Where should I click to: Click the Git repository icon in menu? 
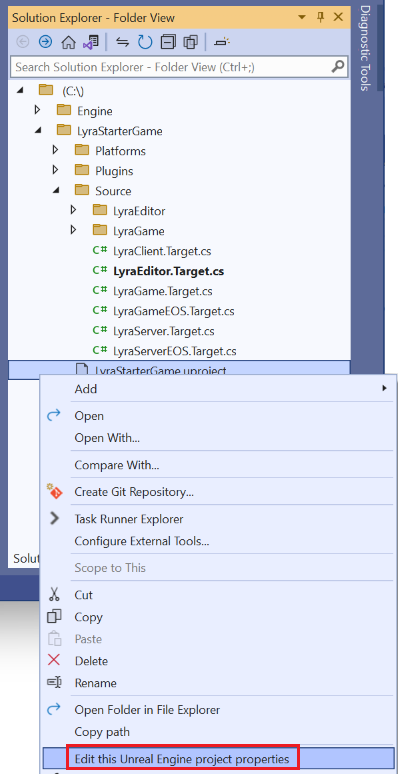point(54,491)
